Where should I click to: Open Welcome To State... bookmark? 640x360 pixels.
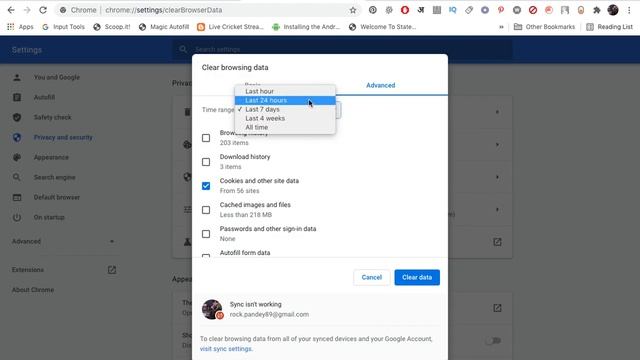pyautogui.click(x=382, y=27)
